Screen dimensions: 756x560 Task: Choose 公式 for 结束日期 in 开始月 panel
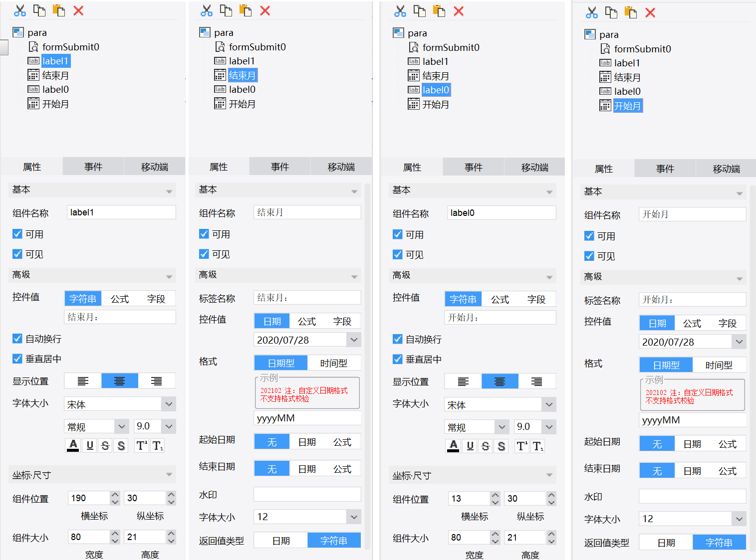tap(728, 471)
